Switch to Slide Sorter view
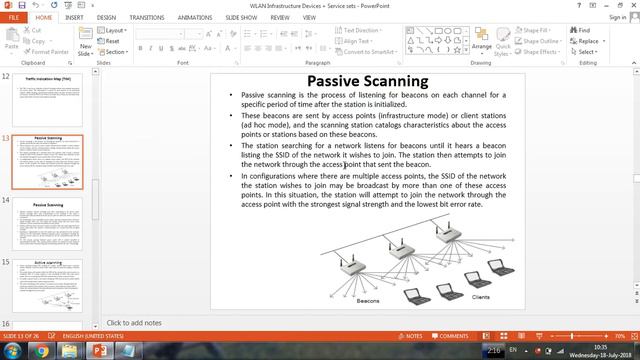Image resolution: width=640 pixels, height=360 pixels. (x=504, y=336)
